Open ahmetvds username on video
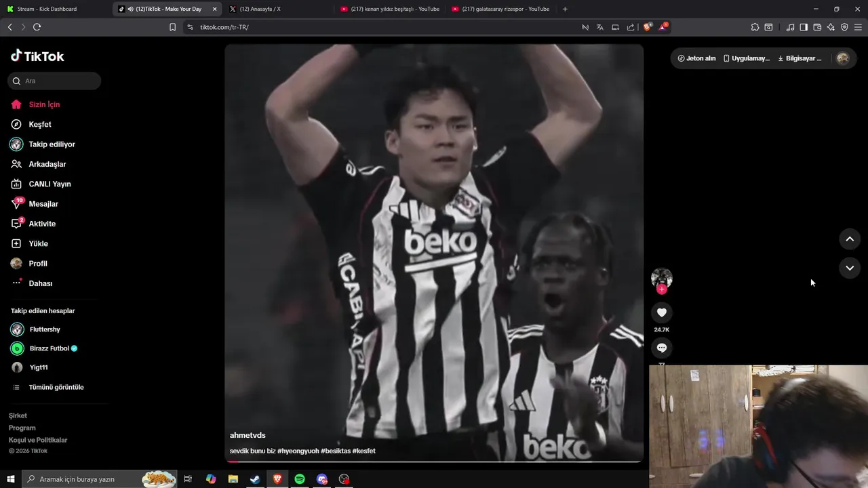The height and width of the screenshot is (488, 868). [248, 435]
